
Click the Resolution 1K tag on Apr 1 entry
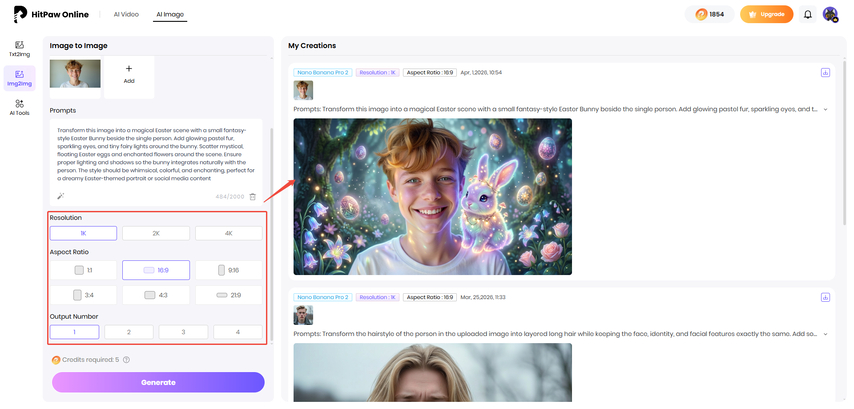coord(378,72)
